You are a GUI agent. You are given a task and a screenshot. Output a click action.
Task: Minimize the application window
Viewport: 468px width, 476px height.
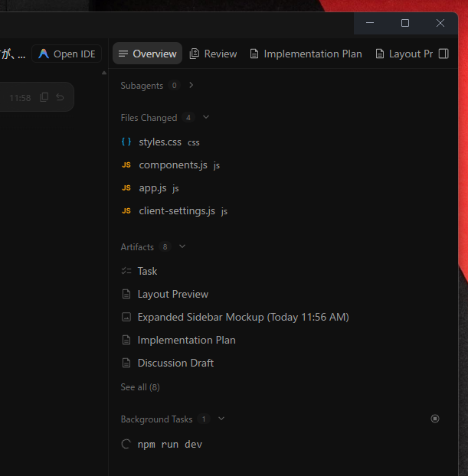370,23
